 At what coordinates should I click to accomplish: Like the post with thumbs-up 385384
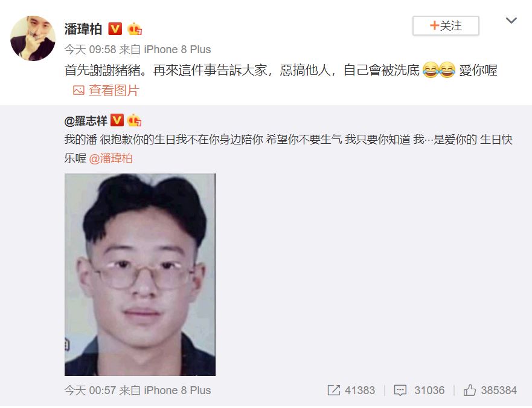(x=470, y=390)
